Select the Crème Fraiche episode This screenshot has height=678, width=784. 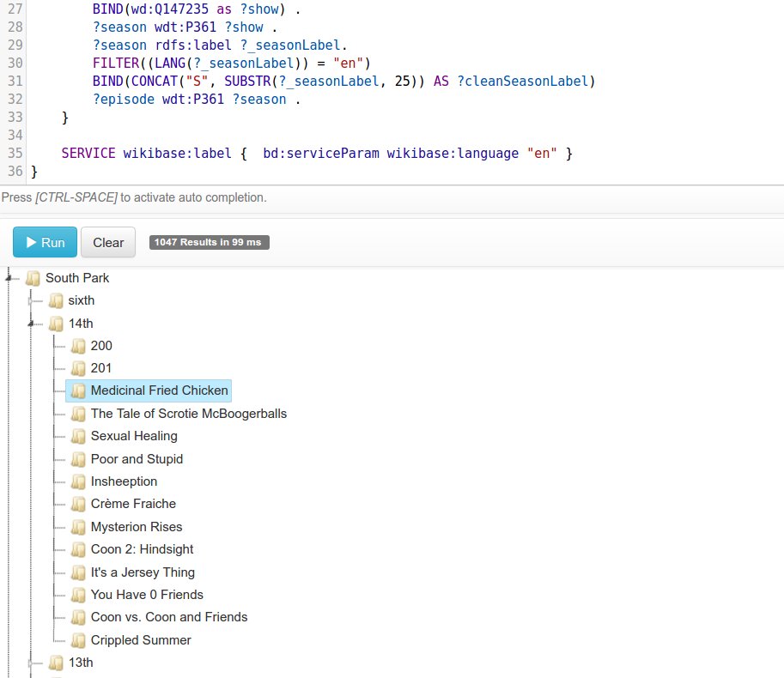click(x=133, y=504)
